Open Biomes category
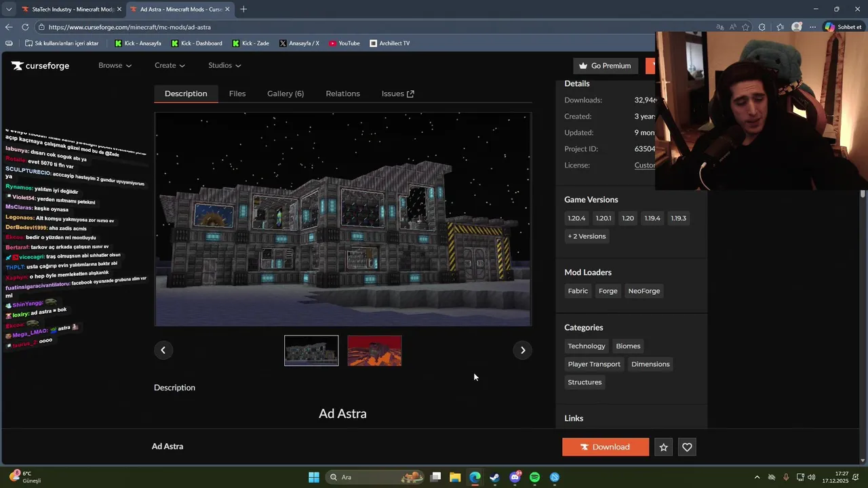This screenshot has height=488, width=868. [x=628, y=346]
